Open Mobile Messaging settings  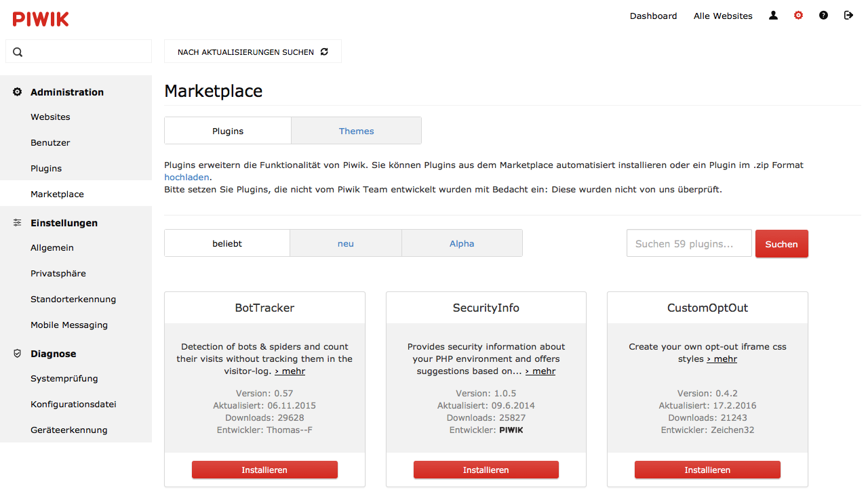click(69, 325)
